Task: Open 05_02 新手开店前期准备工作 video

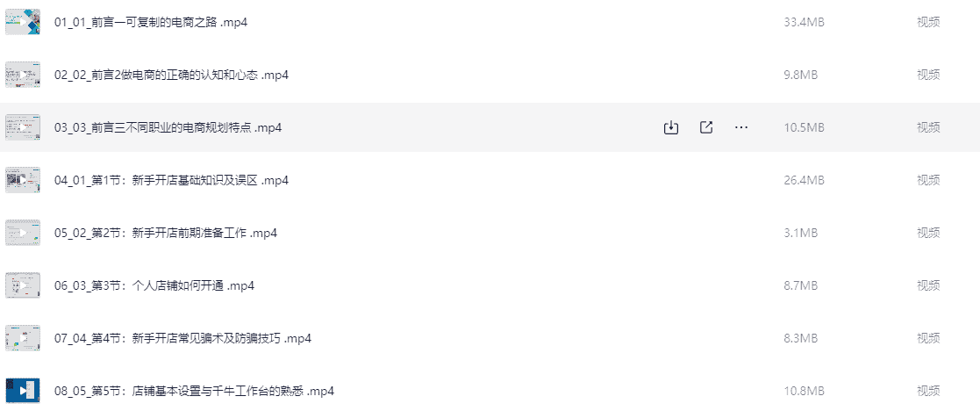Action: point(166,233)
